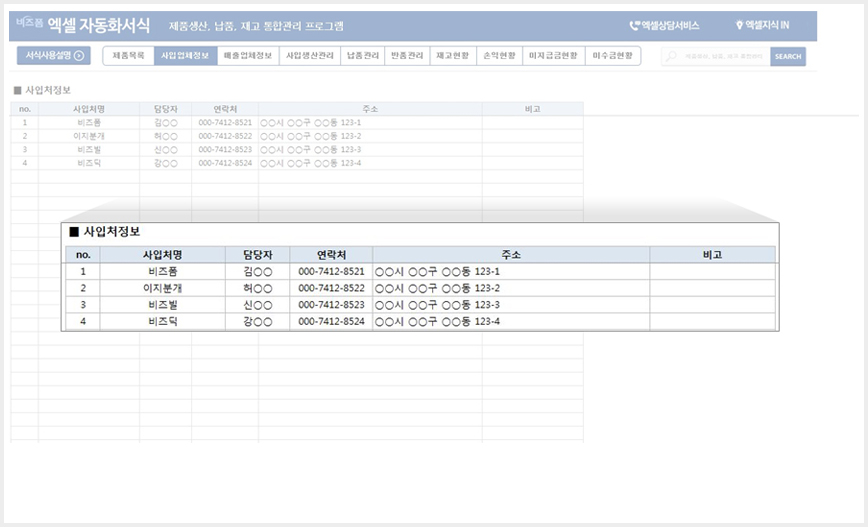
Task: Select 비즈빌 cell in the enlarged callout table
Action: (163, 304)
